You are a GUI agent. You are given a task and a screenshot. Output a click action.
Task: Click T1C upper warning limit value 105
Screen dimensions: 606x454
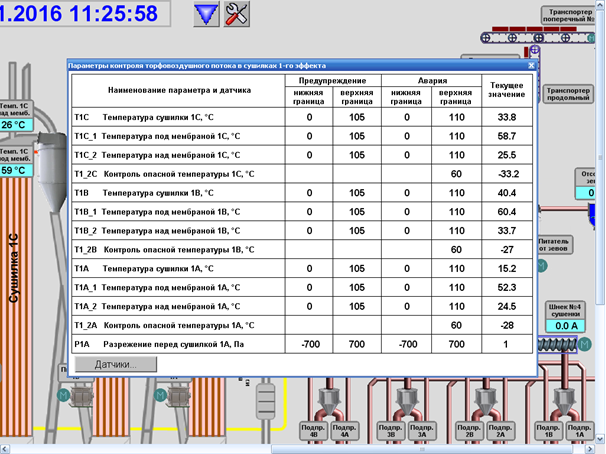(356, 118)
